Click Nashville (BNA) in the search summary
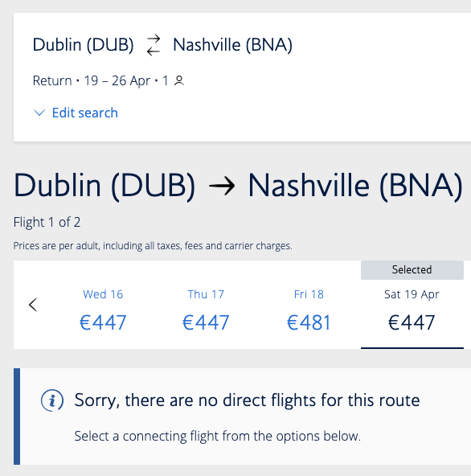The width and height of the screenshot is (471, 476). coord(232,45)
